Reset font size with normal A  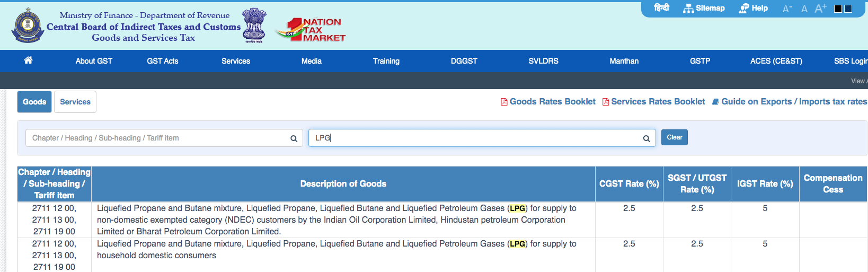pos(804,9)
